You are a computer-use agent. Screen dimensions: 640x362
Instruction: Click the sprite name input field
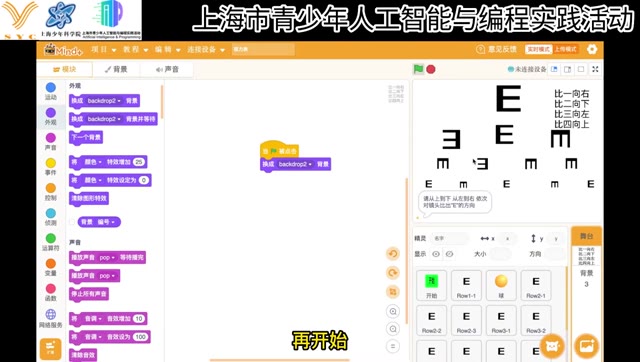(450, 238)
